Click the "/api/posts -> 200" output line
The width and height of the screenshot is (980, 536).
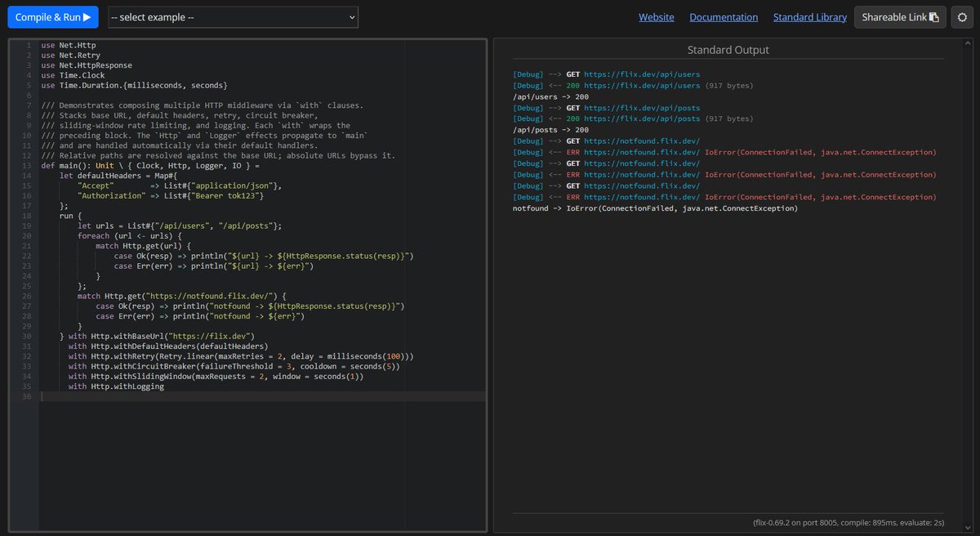(x=550, y=130)
